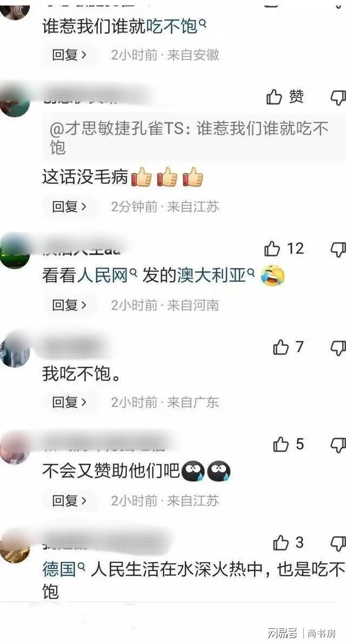Dislike the 人民网 澳大利亚 comment

coord(338,250)
